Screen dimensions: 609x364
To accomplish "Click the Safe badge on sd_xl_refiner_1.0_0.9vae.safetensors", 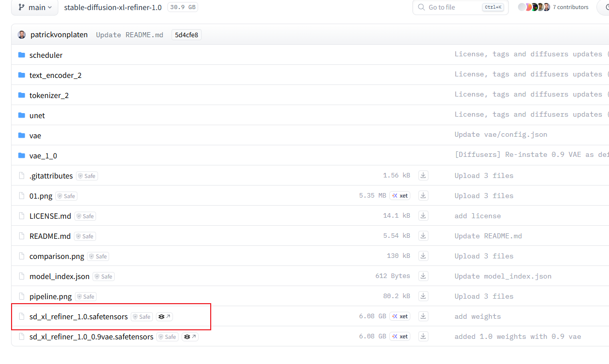I will 167,337.
